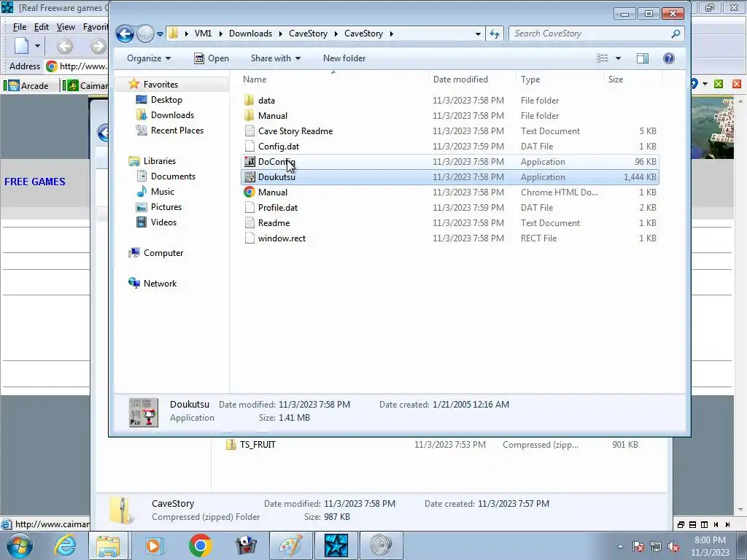Select the Profile.dat file
This screenshot has height=560, width=747.
point(449,208)
